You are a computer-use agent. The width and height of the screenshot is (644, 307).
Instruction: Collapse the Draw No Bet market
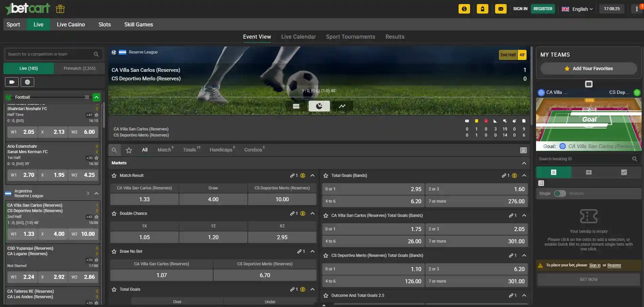coord(312,251)
